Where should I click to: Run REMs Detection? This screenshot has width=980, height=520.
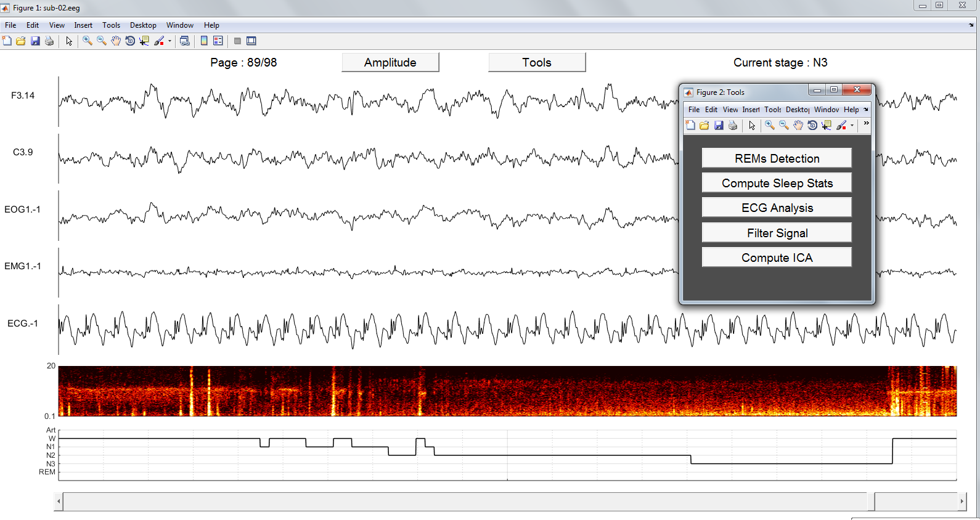[777, 158]
